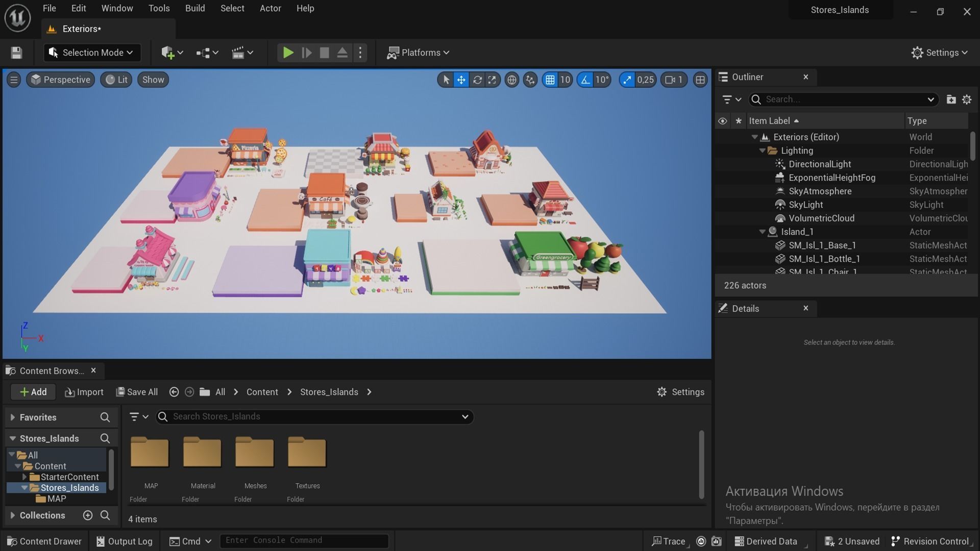This screenshot has width=980, height=551.
Task: Open the Meshes folder thumbnail
Action: 255,452
